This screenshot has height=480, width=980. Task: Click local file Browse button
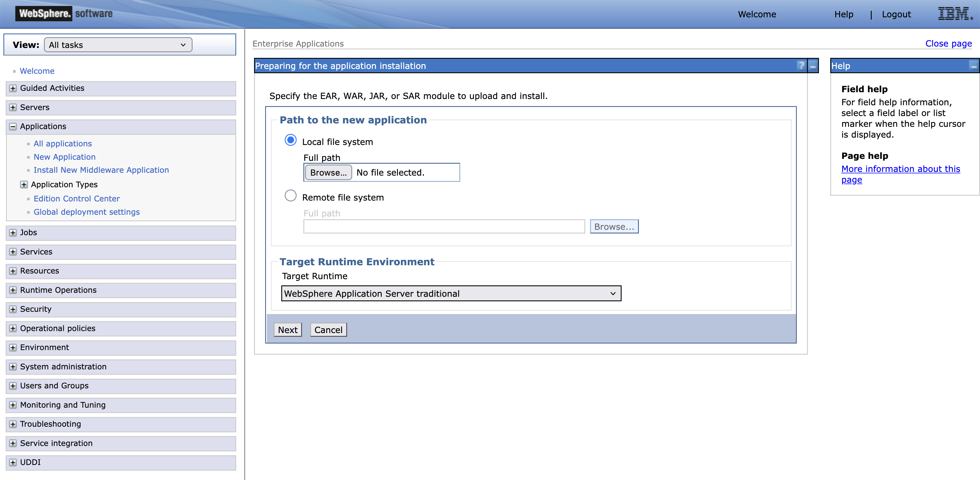click(x=328, y=172)
